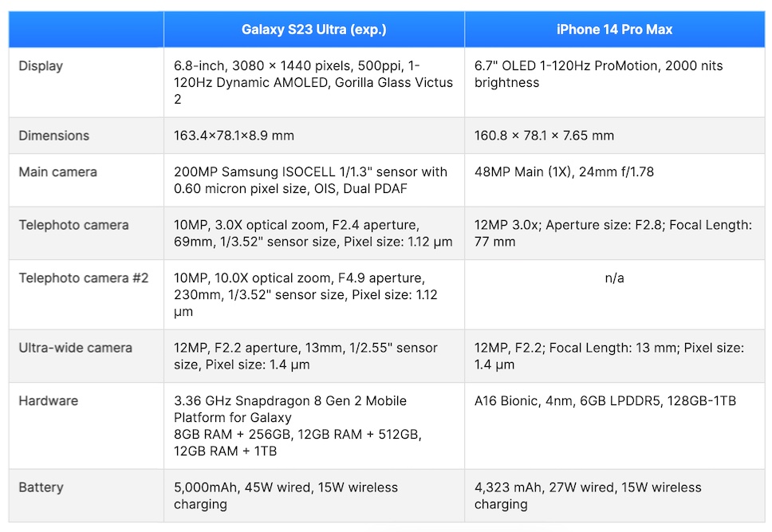The height and width of the screenshot is (532, 772).
Task: Select the Hardware row label
Action: 48,400
